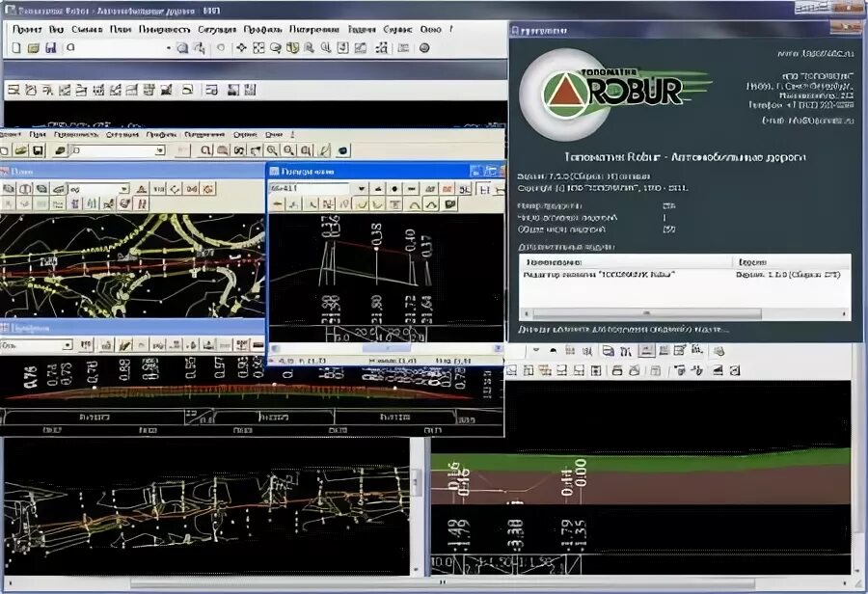Expand the combo box in the План window toolbar
Viewport: 868px width, 594px height.
(124, 189)
